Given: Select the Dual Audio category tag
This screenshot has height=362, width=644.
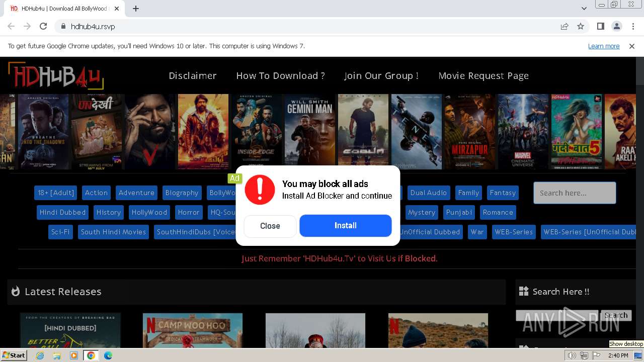Looking at the screenshot, I should point(429,193).
